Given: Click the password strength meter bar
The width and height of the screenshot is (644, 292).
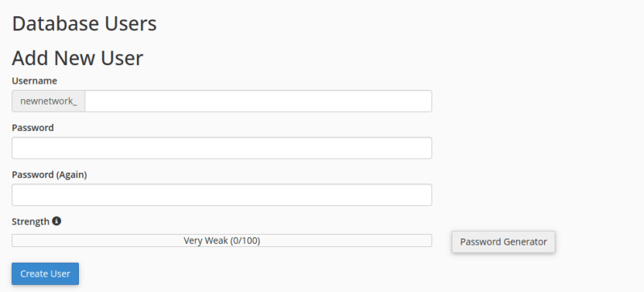Looking at the screenshot, I should (x=222, y=241).
